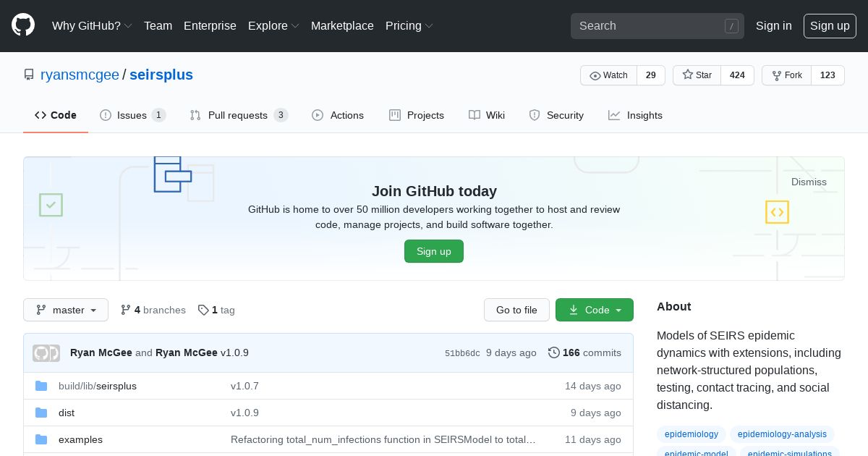
Task: Open the Pull requests tab
Action: pyautogui.click(x=239, y=115)
